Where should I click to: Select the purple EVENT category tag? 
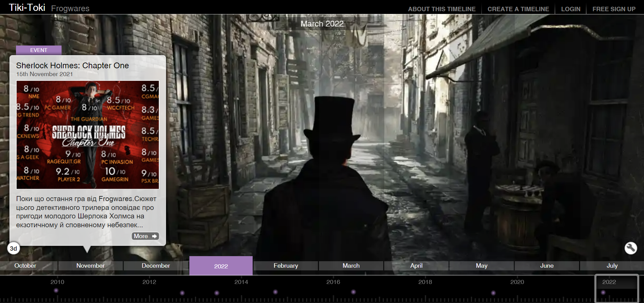pyautogui.click(x=39, y=50)
